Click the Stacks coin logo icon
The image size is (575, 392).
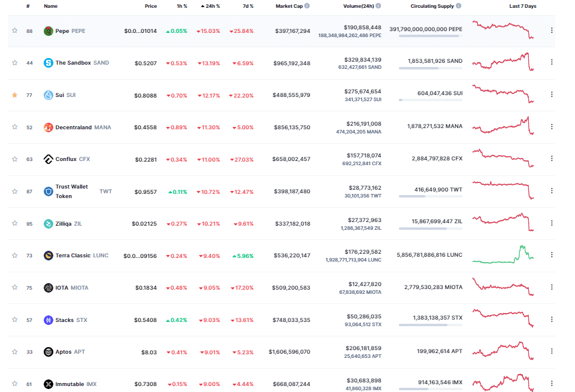coord(49,320)
